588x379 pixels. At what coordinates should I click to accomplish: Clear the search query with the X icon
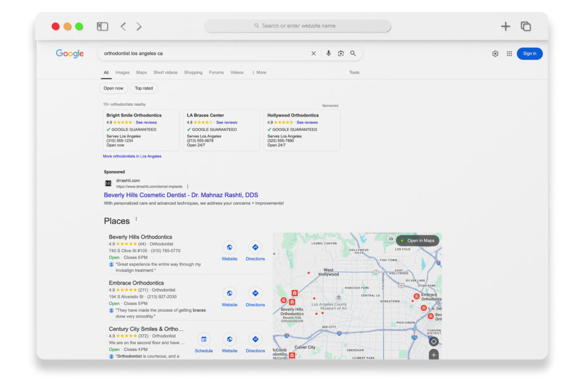click(314, 53)
